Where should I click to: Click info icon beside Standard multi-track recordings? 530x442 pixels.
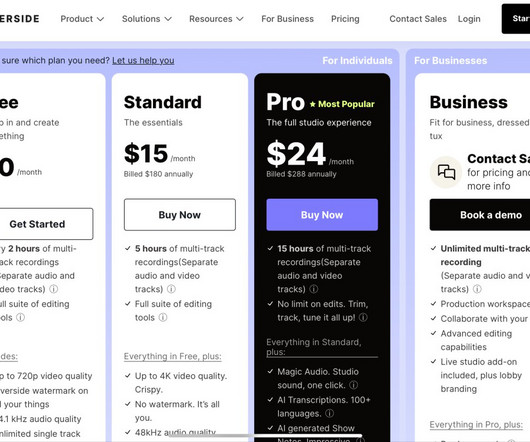[x=171, y=289]
